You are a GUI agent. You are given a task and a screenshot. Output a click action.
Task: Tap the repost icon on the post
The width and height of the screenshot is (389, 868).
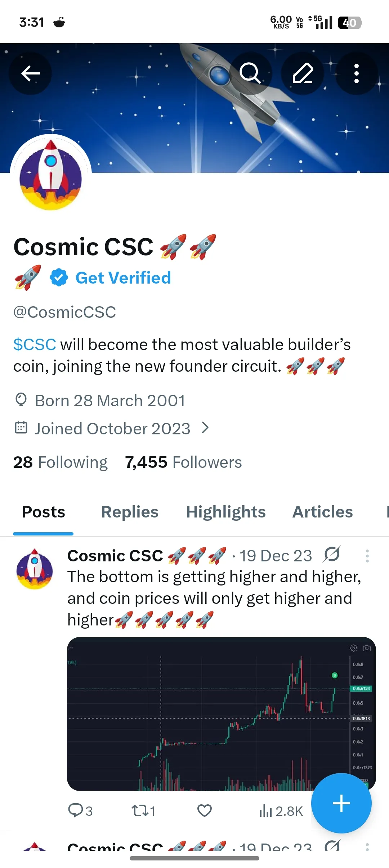pyautogui.click(x=143, y=811)
